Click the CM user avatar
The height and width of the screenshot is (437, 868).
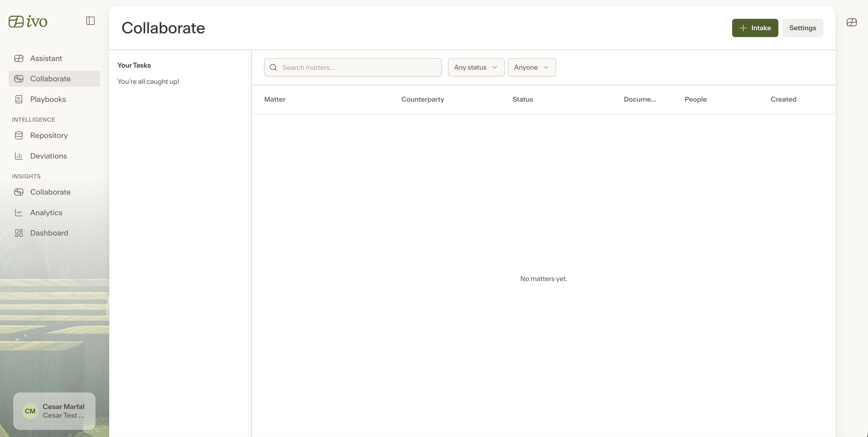tap(30, 411)
